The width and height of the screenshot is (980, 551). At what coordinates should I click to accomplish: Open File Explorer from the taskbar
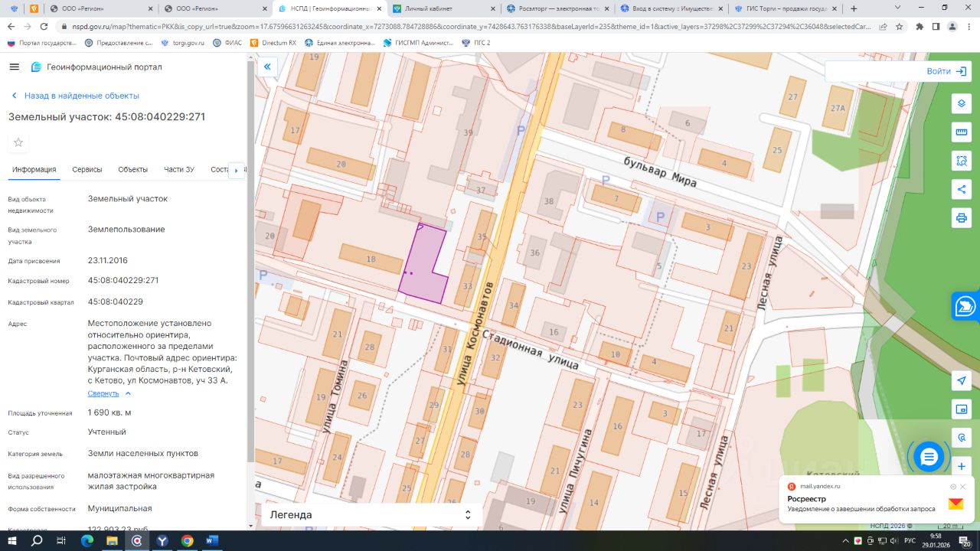112,541
